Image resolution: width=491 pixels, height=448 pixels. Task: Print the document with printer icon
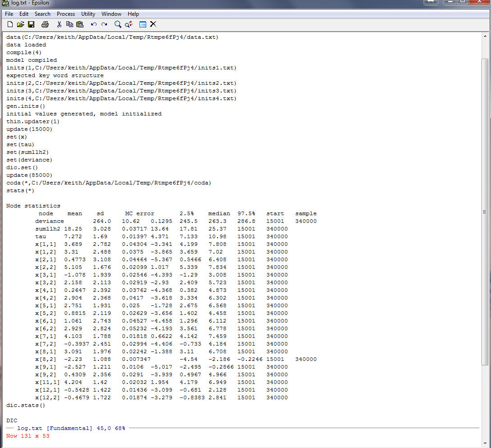(45, 24)
